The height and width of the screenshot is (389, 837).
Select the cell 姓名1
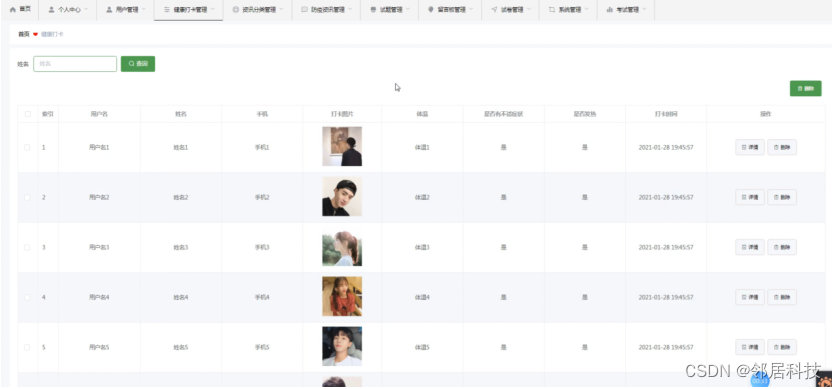(x=181, y=147)
